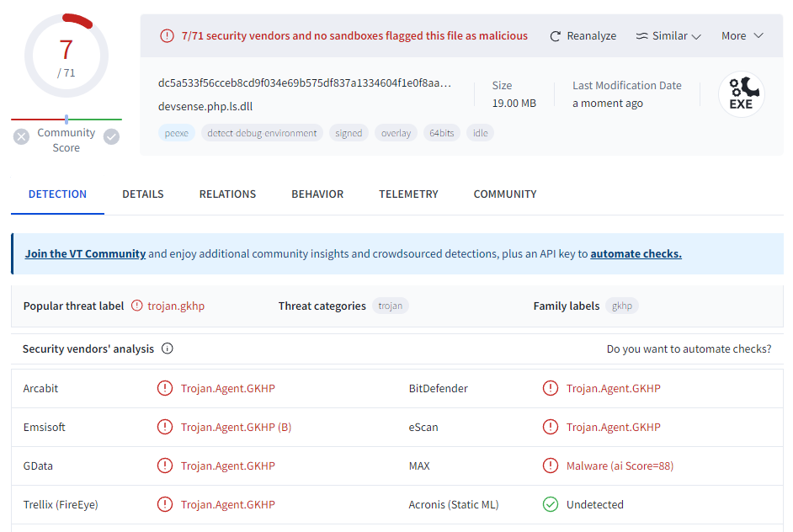Click the community score slider bar

tap(67, 120)
